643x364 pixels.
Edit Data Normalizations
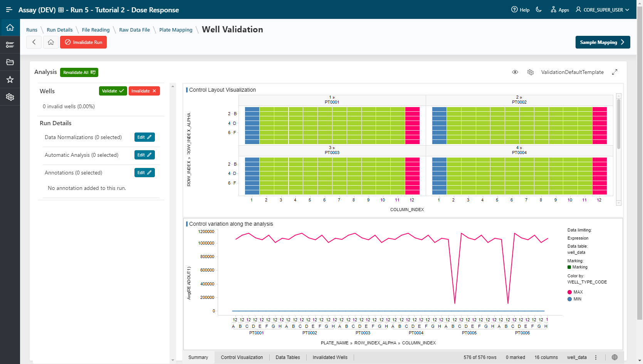pyautogui.click(x=144, y=137)
